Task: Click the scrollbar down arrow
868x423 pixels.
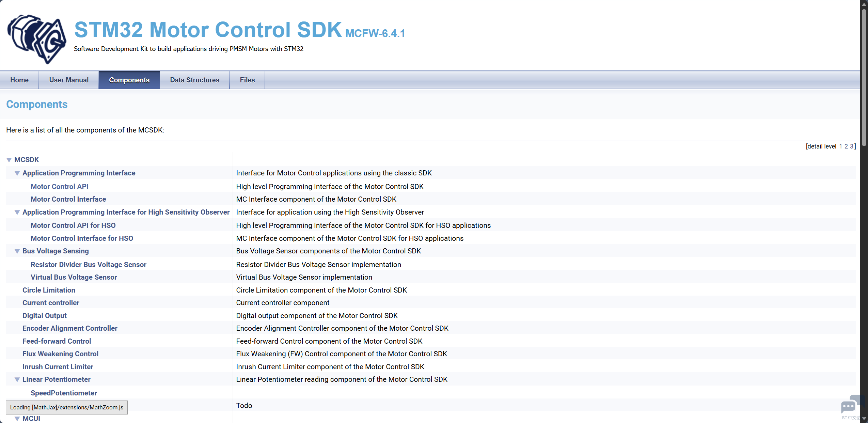Action: click(x=864, y=419)
